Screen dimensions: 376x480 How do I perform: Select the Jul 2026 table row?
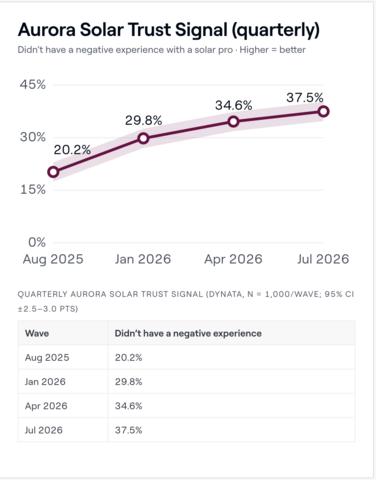pos(186,430)
